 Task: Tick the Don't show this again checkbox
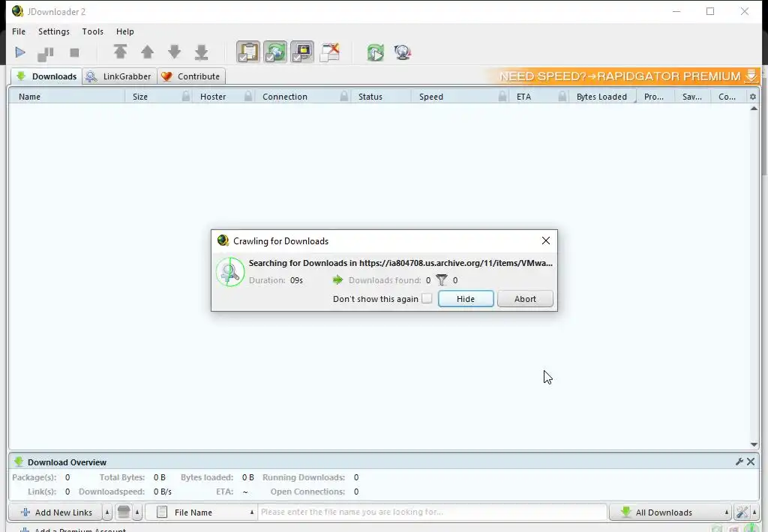pyautogui.click(x=427, y=298)
